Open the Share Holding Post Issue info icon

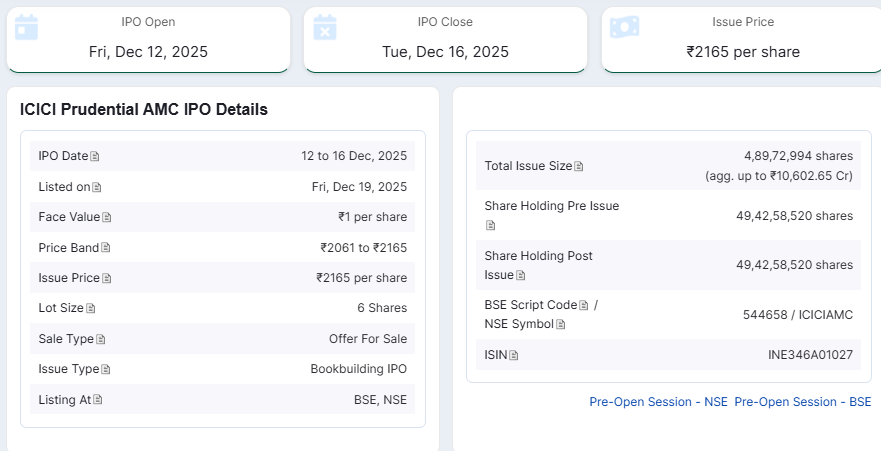pos(521,275)
